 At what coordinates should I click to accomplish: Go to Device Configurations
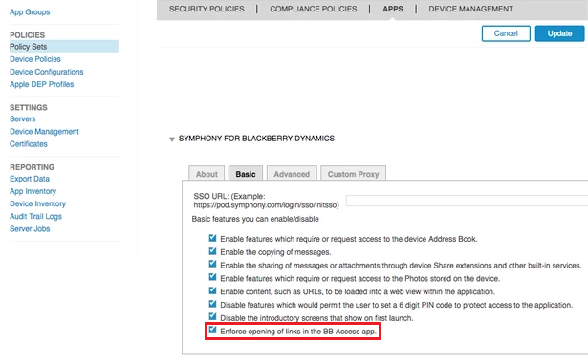point(47,72)
